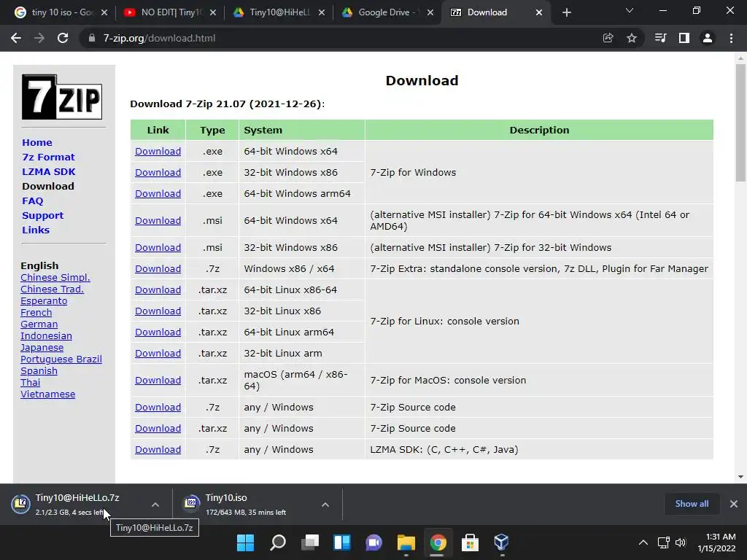Click the padlock site info icon
The image size is (747, 560).
91,38
